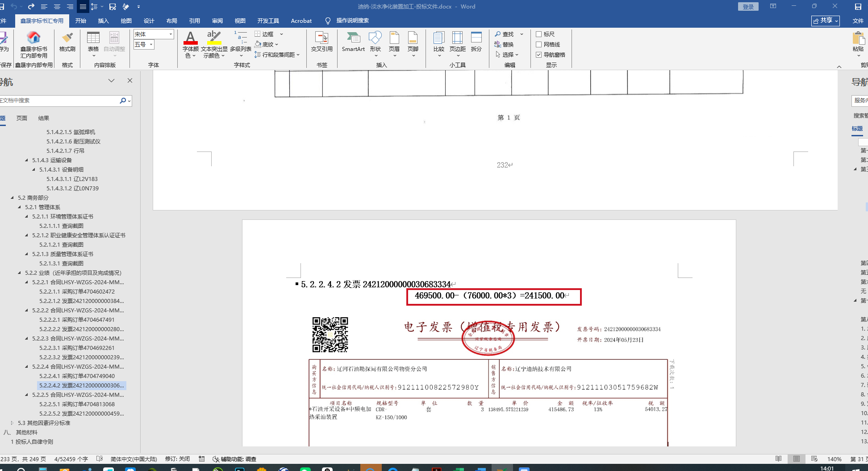Screen dimensions: 868x471
Task: Open the 表格 table tool
Action: tap(93, 44)
